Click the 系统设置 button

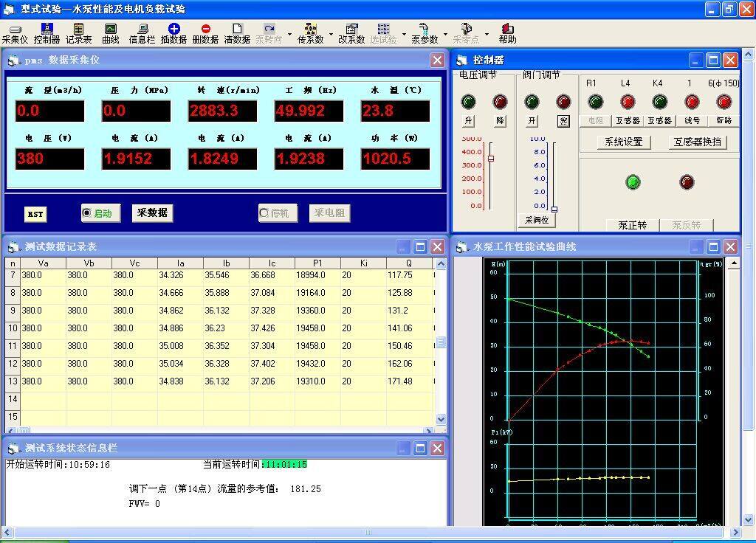(x=623, y=142)
